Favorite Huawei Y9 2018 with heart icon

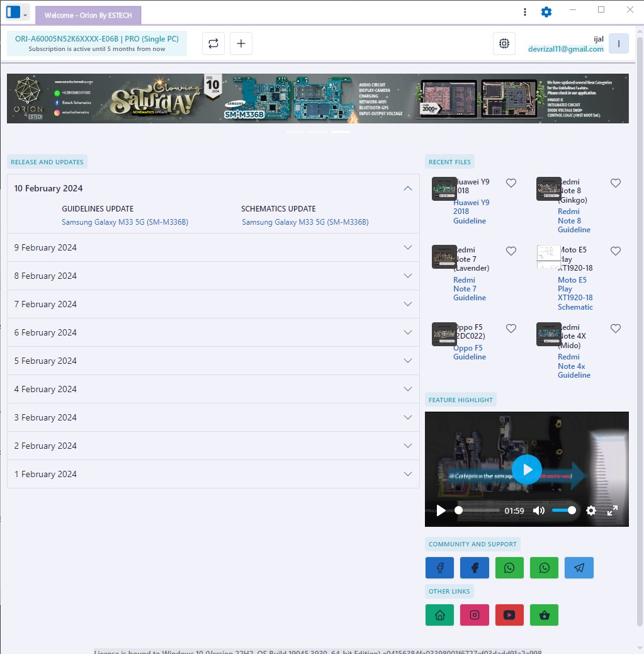coord(511,183)
